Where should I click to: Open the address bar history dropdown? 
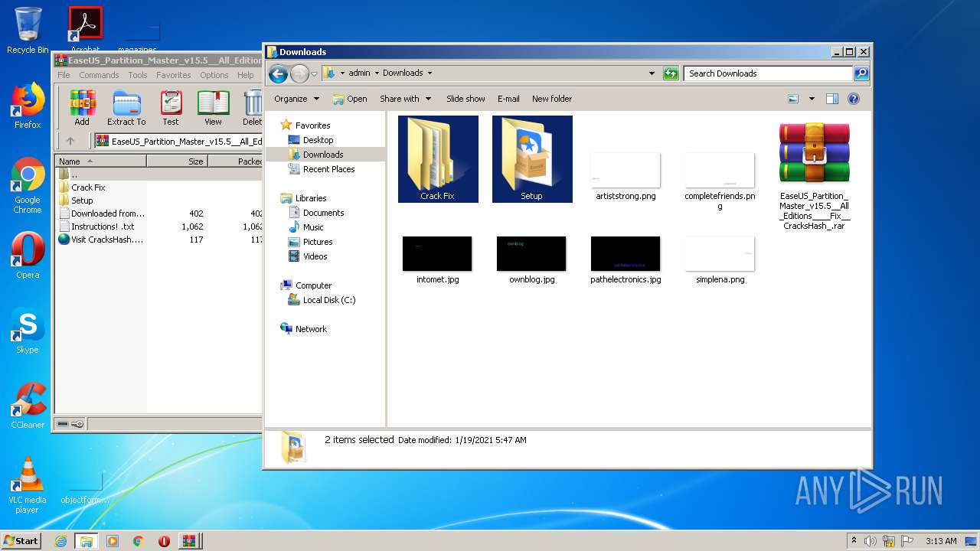[x=652, y=73]
